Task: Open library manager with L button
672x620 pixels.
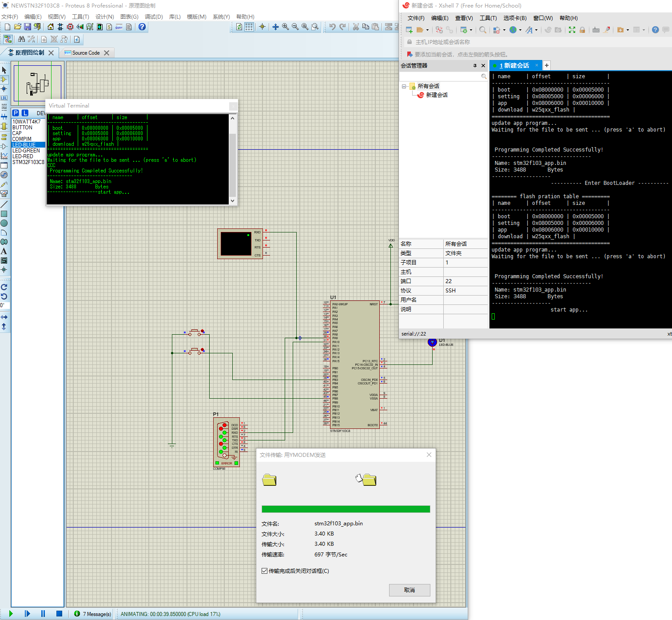Action: (25, 113)
